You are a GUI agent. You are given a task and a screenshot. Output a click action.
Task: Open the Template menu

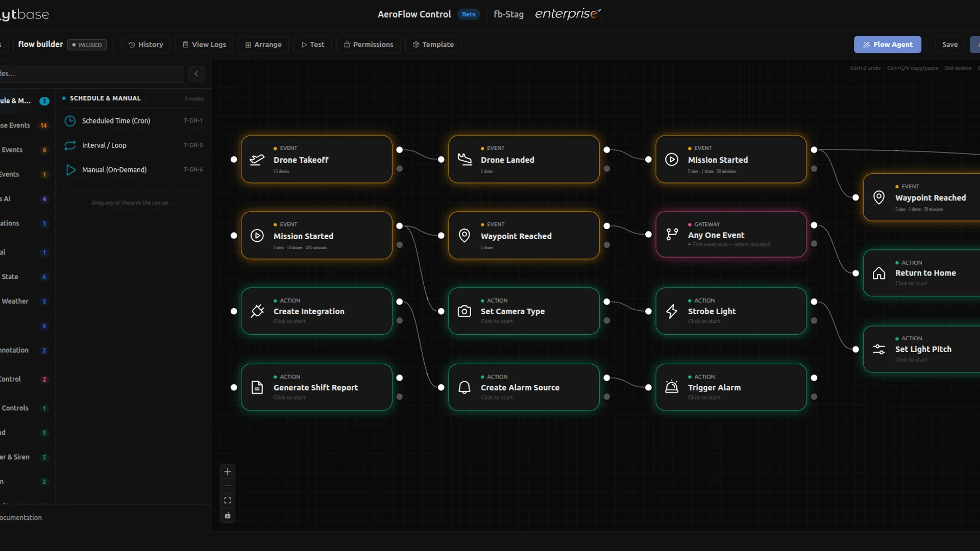[x=433, y=45]
